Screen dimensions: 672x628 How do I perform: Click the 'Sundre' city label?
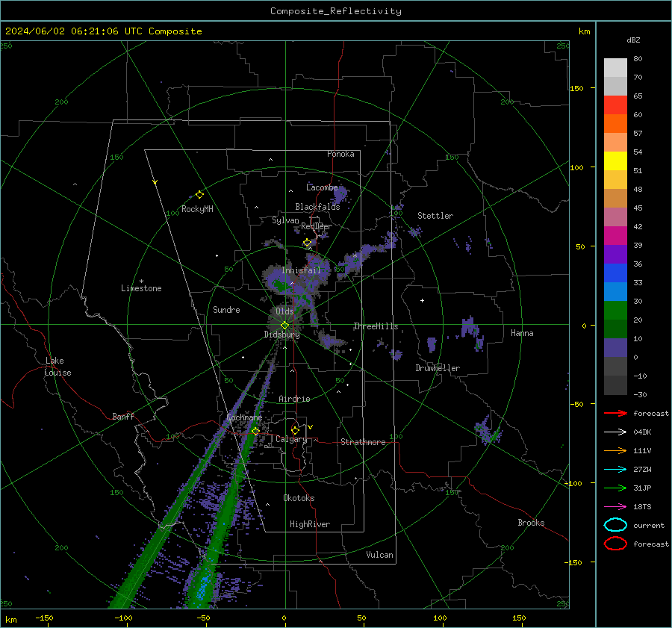point(226,310)
